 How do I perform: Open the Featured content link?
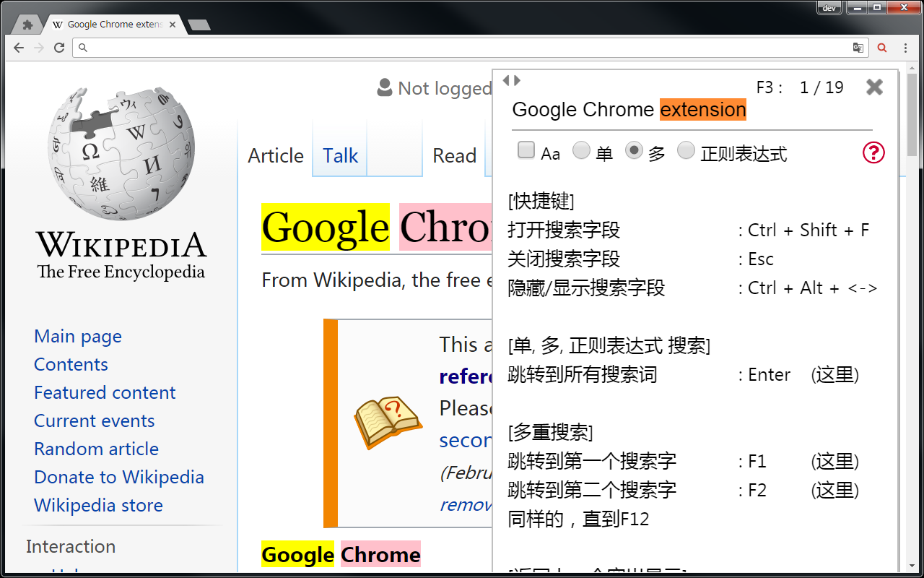(105, 392)
